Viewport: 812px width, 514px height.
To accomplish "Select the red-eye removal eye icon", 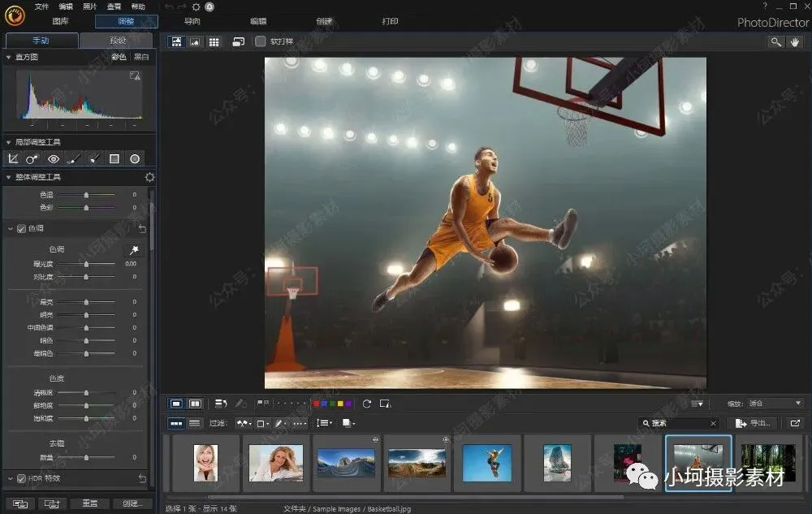I will pos(54,159).
